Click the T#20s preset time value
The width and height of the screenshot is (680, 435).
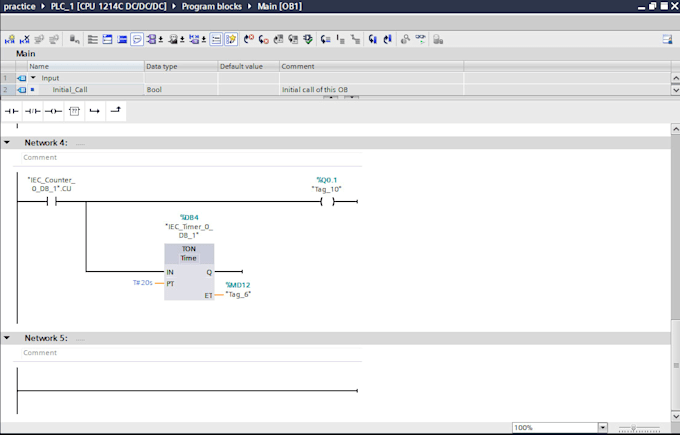tap(143, 283)
